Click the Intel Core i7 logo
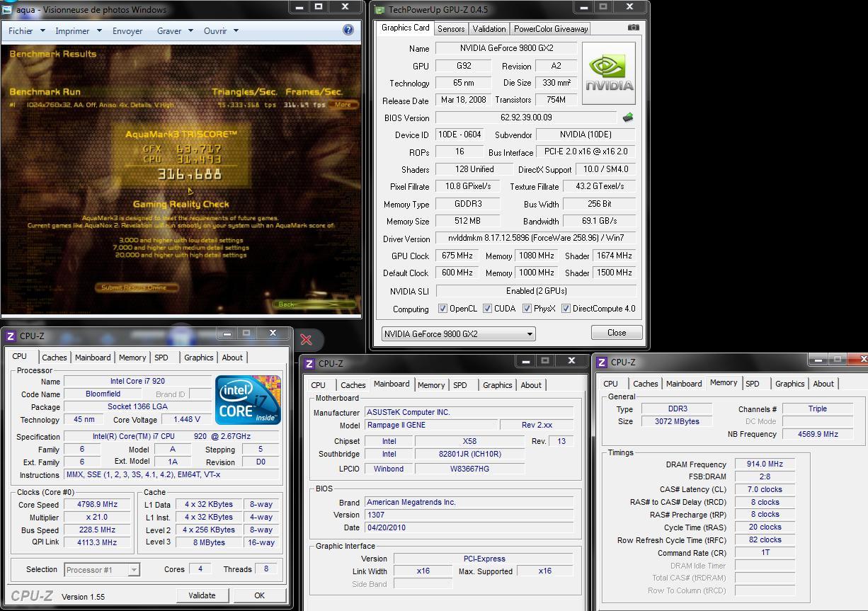The image size is (868, 611). point(248,400)
